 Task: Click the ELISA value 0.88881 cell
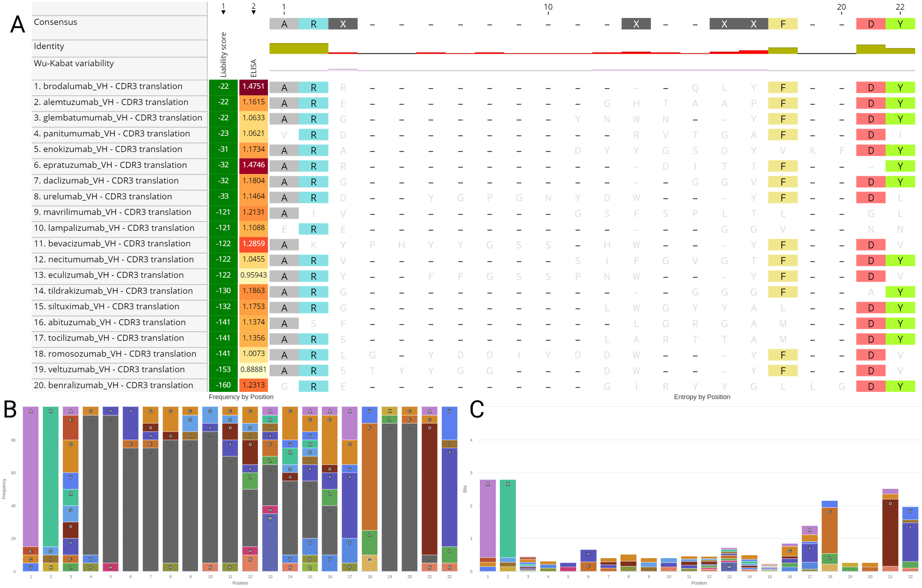coord(254,370)
